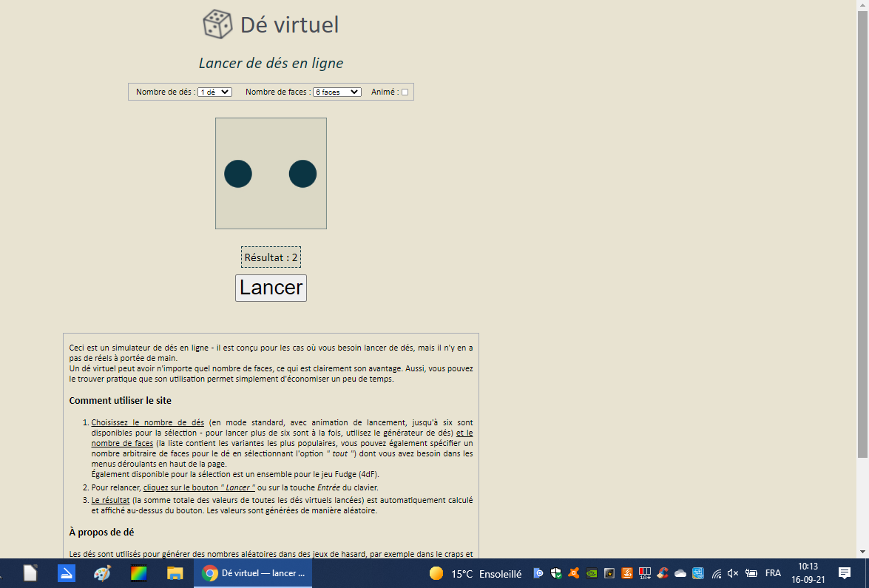Switch to the Chrome Dé virtuel window

[253, 573]
